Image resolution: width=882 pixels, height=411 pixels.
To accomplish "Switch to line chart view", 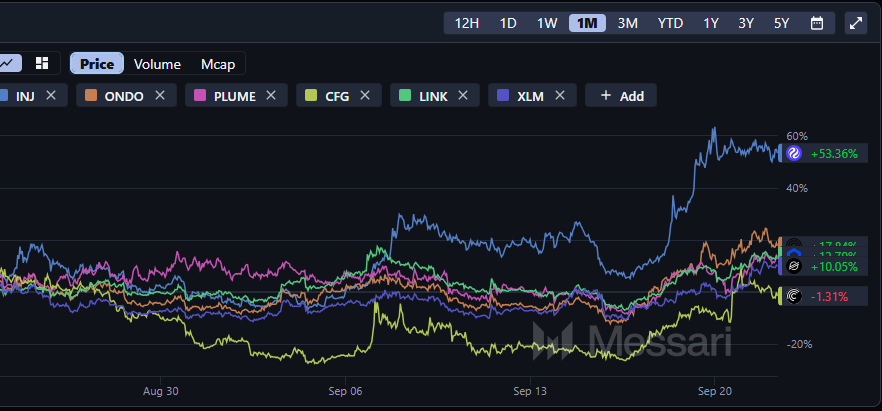I will 8,63.
